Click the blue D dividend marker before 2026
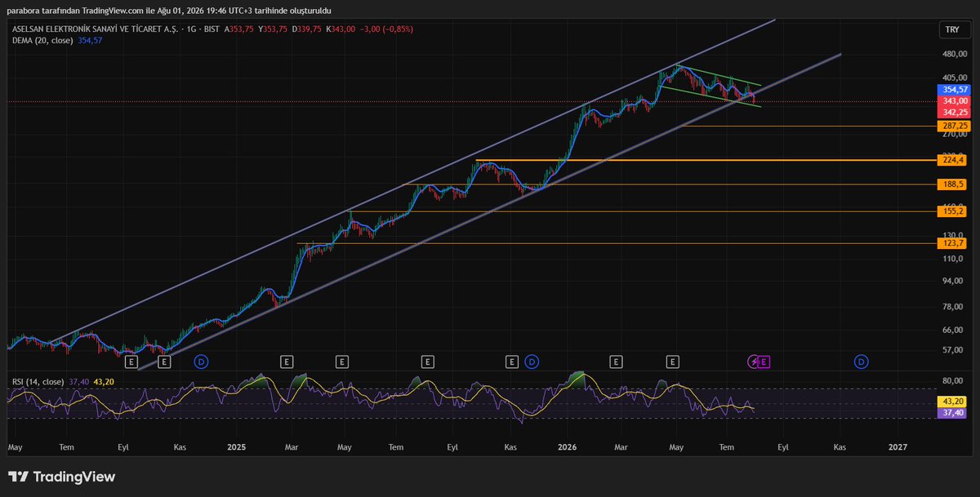This screenshot has width=980, height=497. coord(532,361)
